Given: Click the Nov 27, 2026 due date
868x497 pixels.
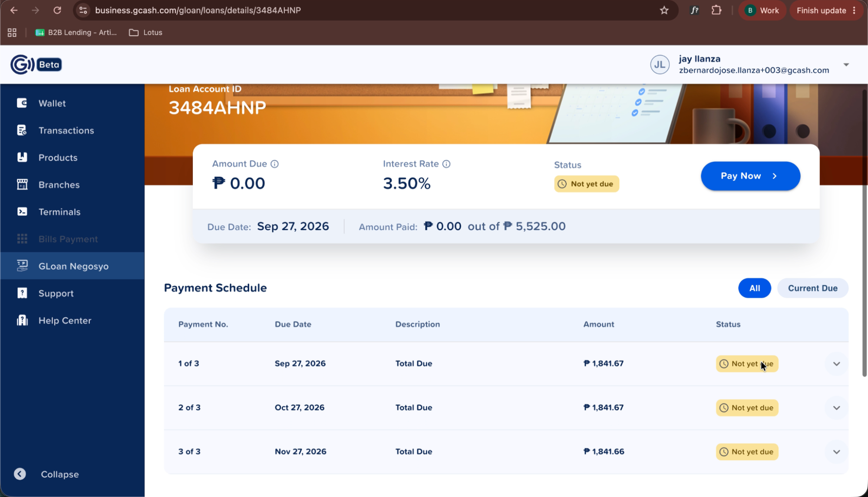Looking at the screenshot, I should [300, 451].
